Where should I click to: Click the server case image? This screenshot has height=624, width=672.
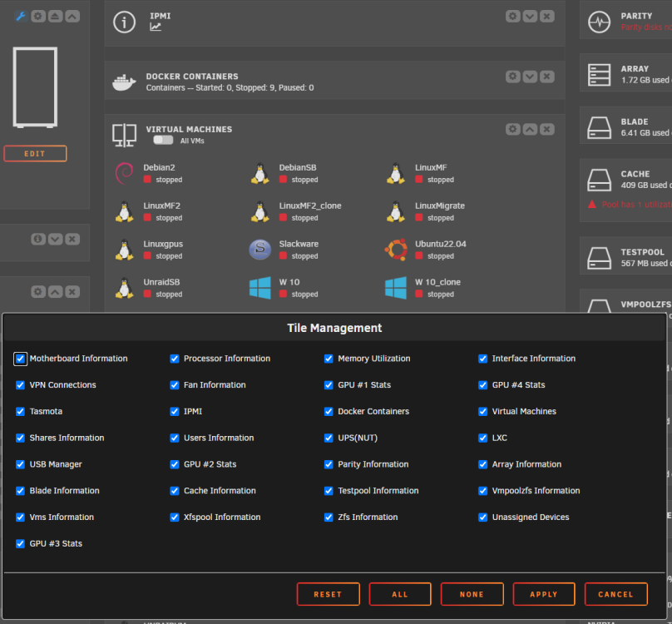click(35, 87)
